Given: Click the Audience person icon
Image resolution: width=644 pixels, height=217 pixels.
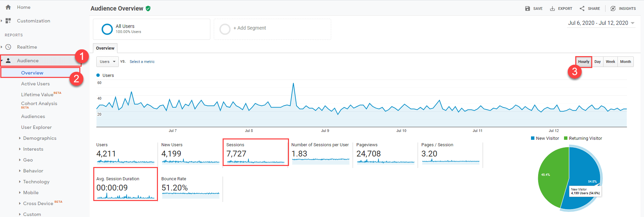Looking at the screenshot, I should coord(9,61).
